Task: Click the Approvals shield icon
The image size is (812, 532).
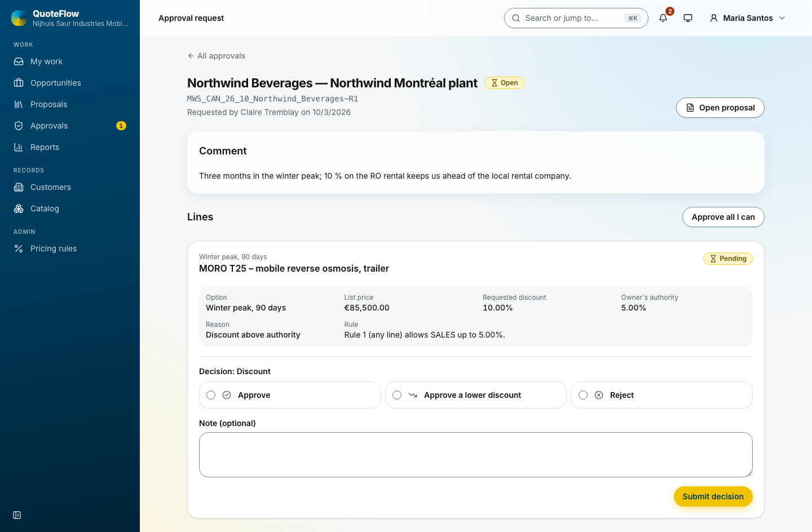Action: pos(19,126)
